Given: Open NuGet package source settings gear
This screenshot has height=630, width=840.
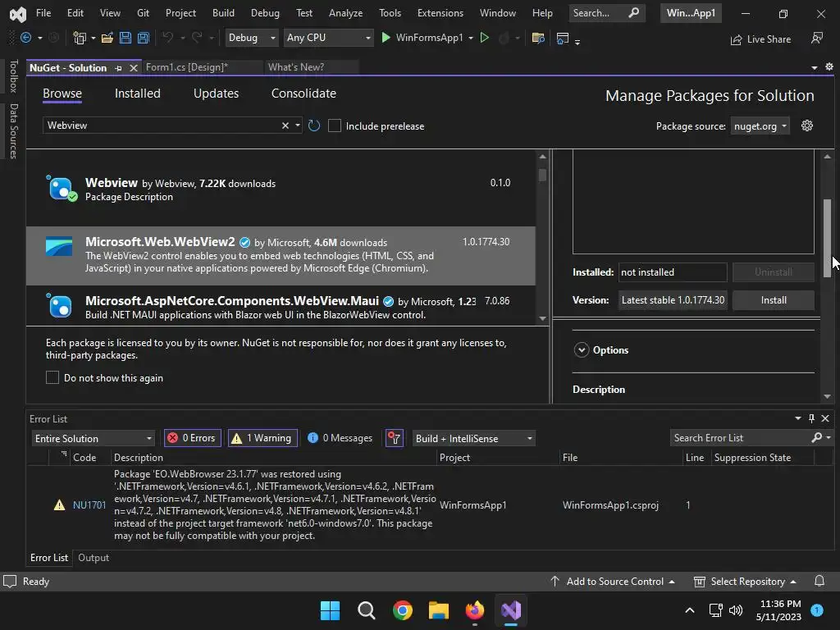Looking at the screenshot, I should [x=807, y=126].
